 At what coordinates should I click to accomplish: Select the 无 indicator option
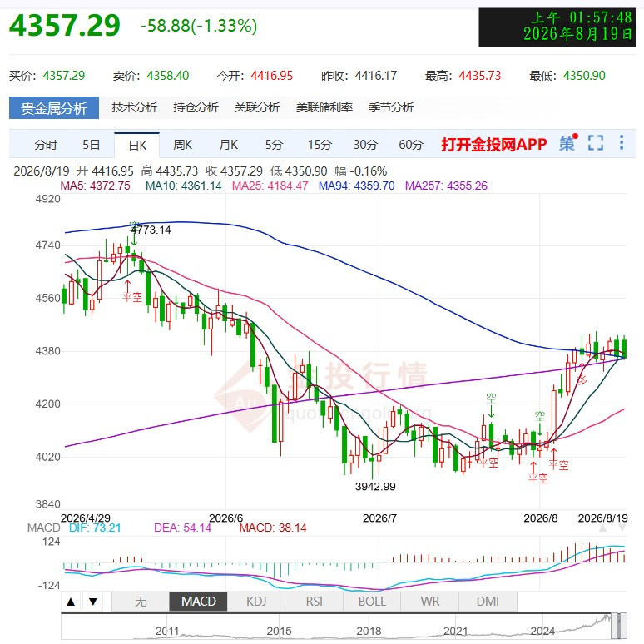141,602
